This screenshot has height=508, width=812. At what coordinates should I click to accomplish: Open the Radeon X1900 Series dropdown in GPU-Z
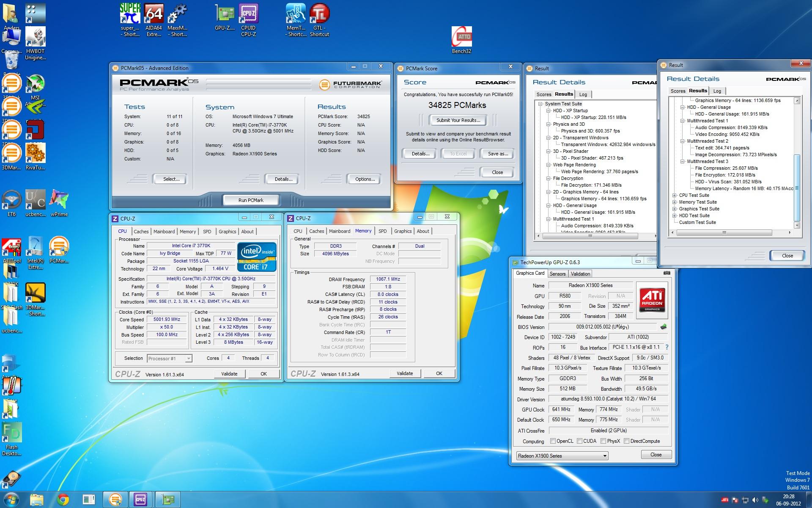pyautogui.click(x=562, y=456)
